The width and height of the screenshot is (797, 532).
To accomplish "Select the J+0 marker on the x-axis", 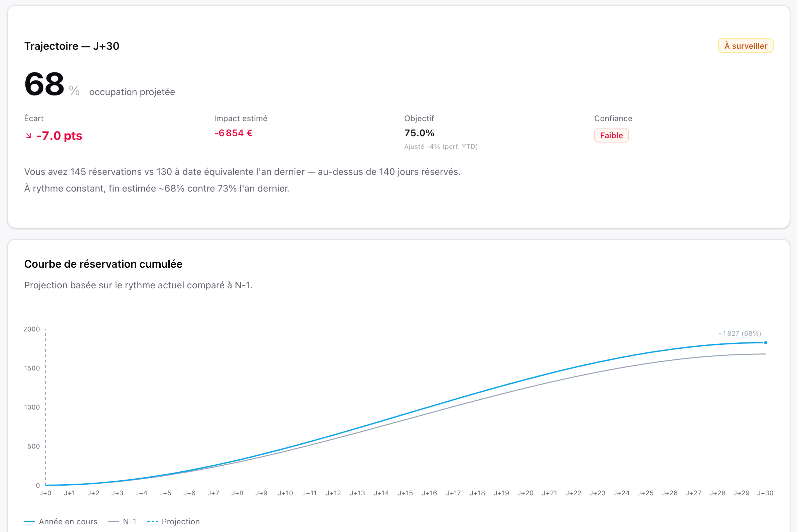I will 45,493.
